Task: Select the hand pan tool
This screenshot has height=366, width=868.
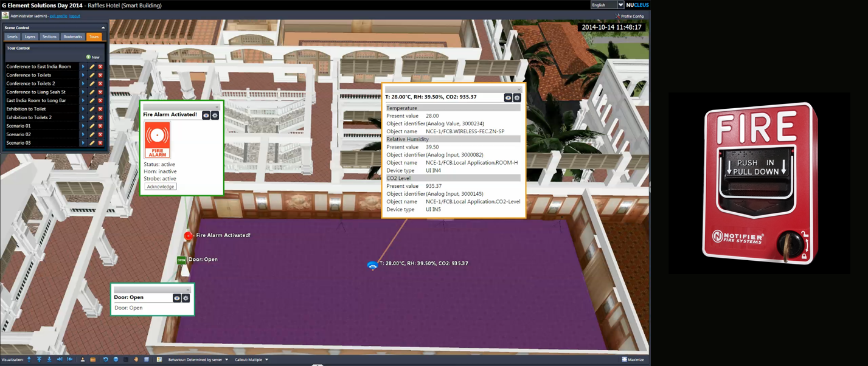Action: click(136, 360)
